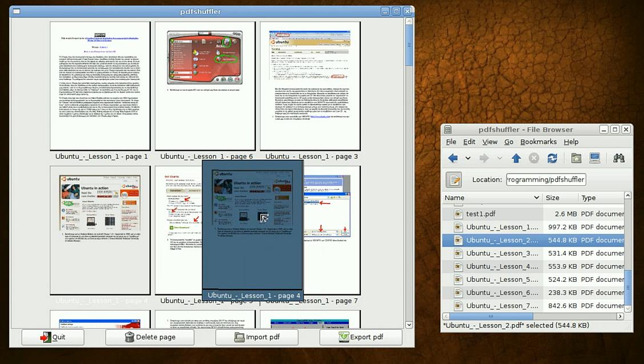The width and height of the screenshot is (644, 364).
Task: Click the file list scroll-up arrow
Action: [x=627, y=196]
